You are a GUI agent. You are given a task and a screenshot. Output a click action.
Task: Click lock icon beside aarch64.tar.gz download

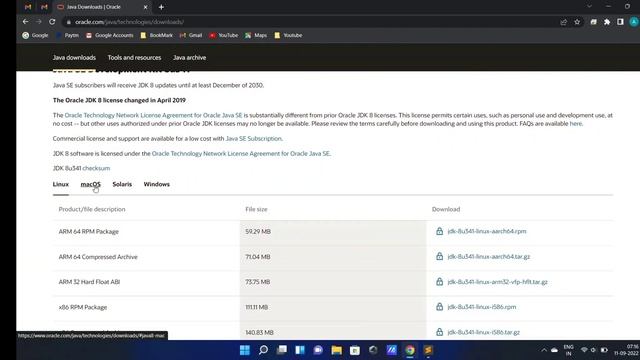[439, 256]
